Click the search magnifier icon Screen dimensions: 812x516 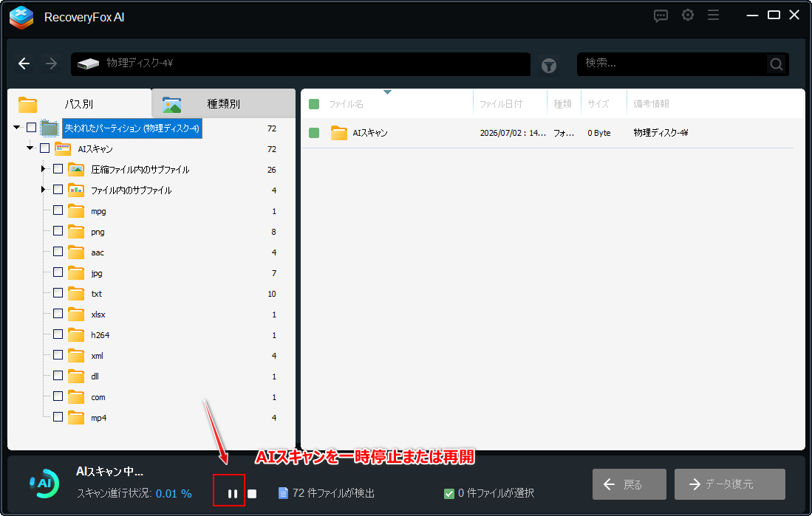[x=777, y=64]
